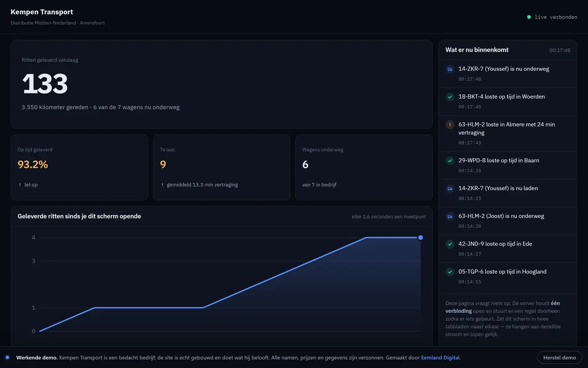Viewport: 588px width, 368px height.
Task: Click '14-ZKR-7 (Youssef) is nu onderweg'
Action: [504, 69]
